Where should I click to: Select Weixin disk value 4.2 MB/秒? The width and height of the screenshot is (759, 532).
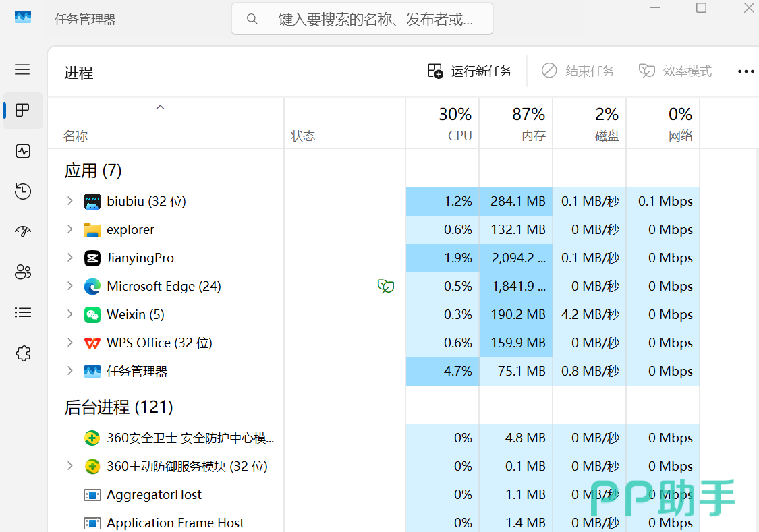pos(590,314)
